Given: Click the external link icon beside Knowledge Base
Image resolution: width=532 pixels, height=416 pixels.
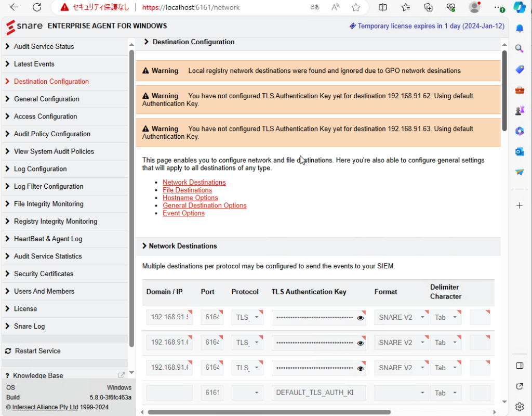Looking at the screenshot, I should point(121,375).
